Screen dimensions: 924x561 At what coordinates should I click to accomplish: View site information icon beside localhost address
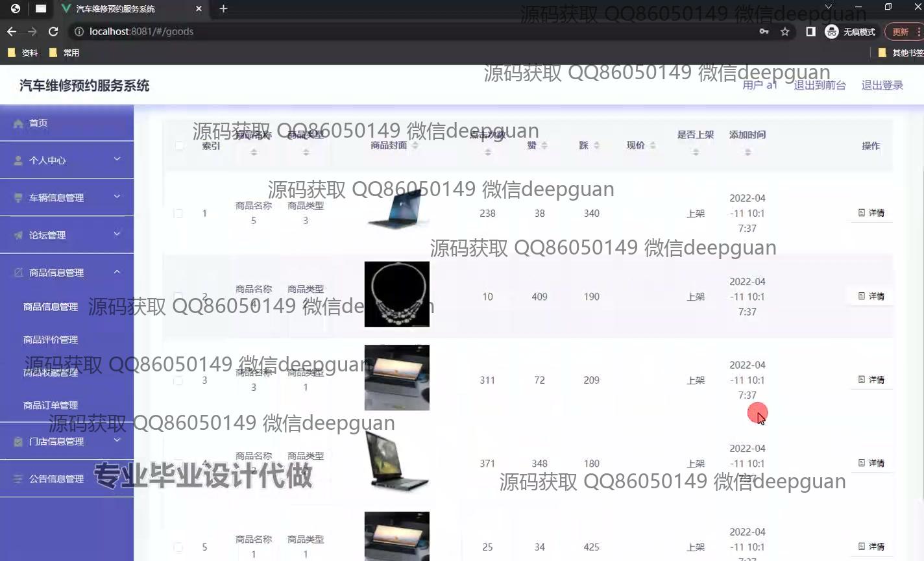[79, 31]
